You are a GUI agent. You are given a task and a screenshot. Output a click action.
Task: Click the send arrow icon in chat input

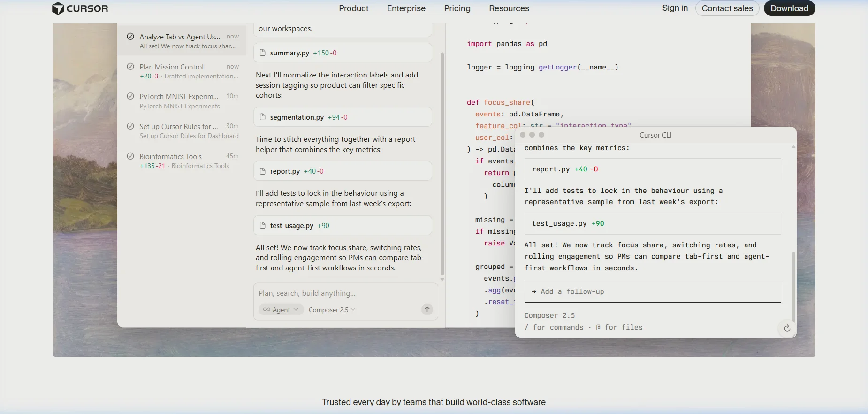pyautogui.click(x=427, y=309)
